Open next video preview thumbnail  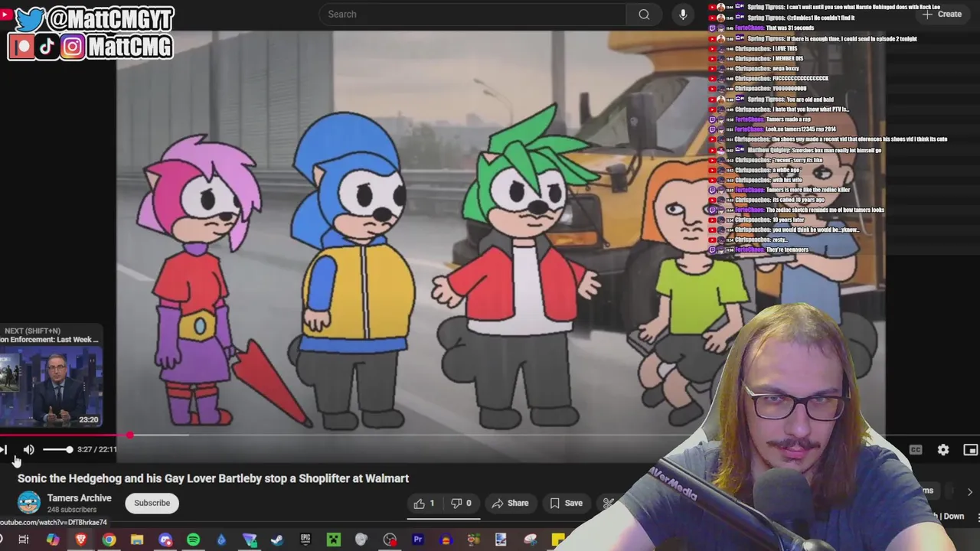(51, 387)
